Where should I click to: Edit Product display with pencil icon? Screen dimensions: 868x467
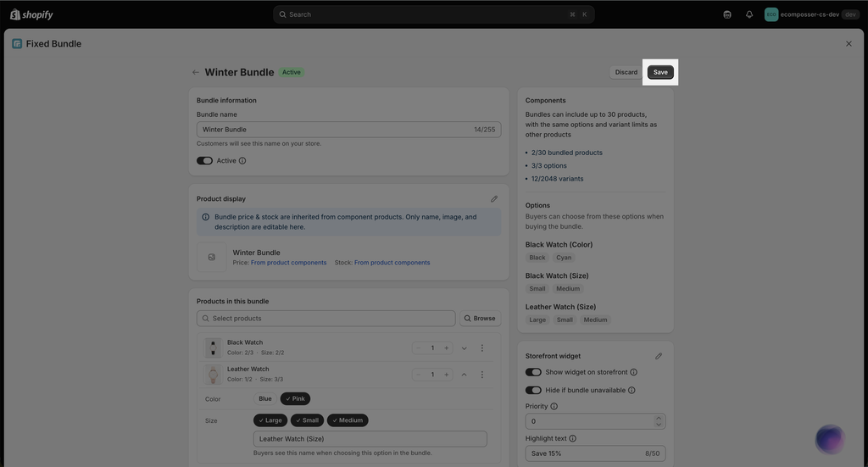(x=494, y=198)
